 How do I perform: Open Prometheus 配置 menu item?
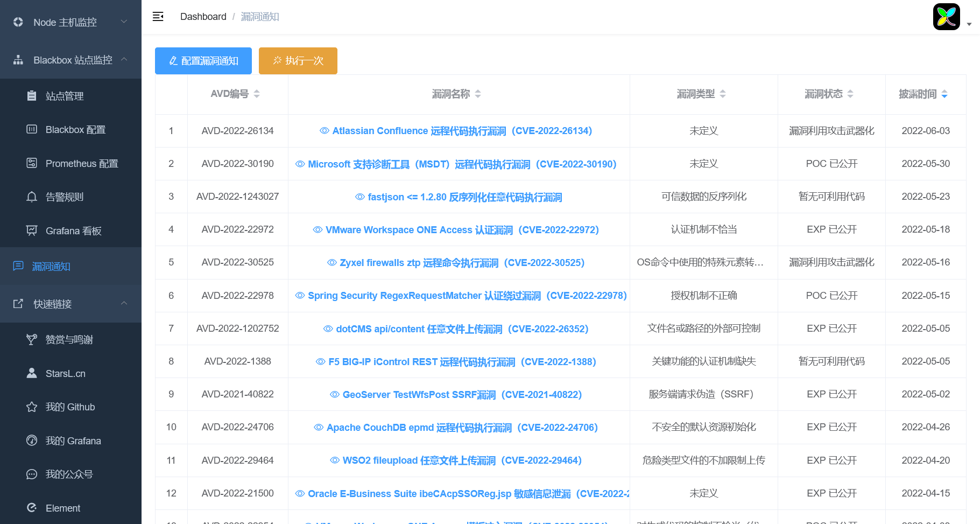70,163
